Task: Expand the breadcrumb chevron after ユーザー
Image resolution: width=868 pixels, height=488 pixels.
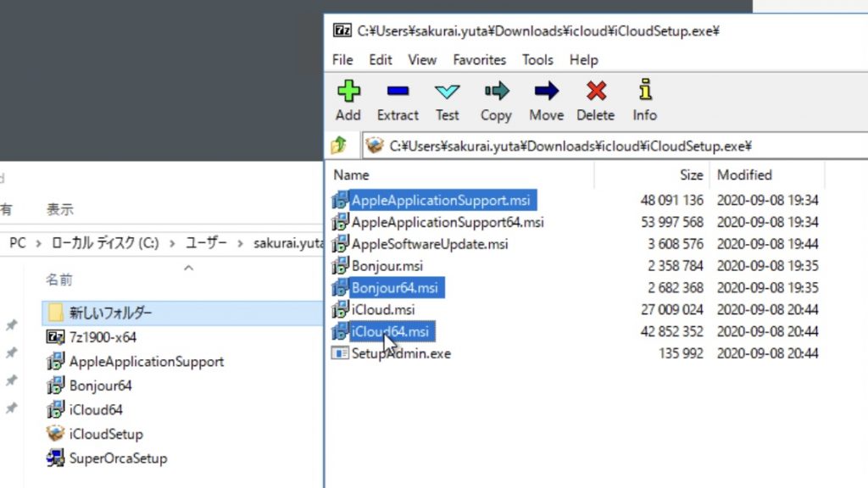Action: coord(240,243)
